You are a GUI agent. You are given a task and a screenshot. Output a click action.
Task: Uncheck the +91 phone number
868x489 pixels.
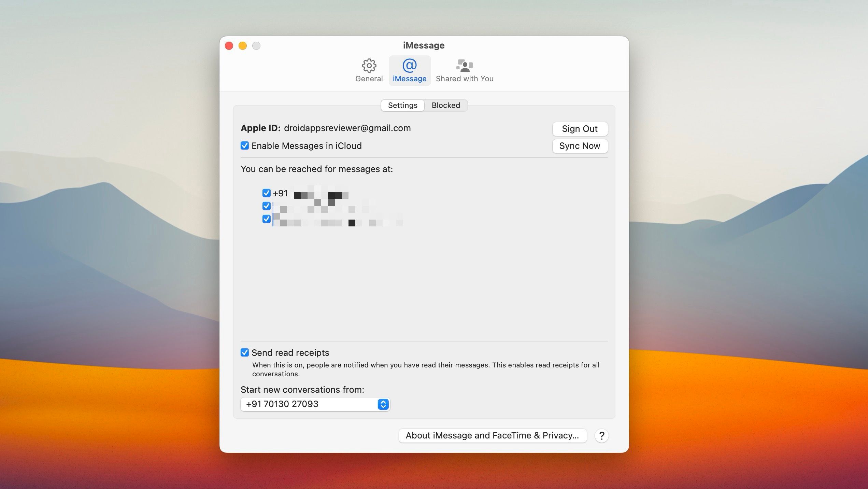point(267,193)
